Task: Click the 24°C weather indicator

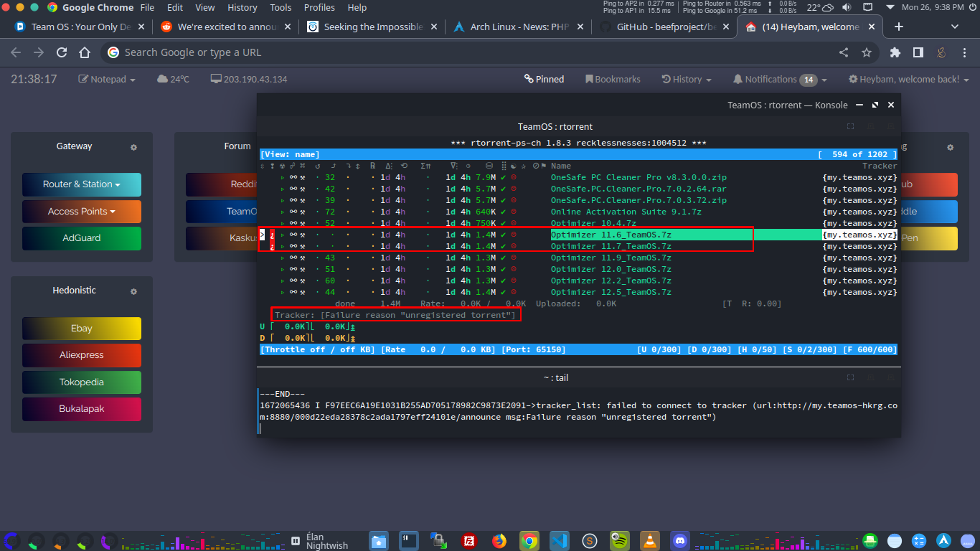Action: point(173,79)
